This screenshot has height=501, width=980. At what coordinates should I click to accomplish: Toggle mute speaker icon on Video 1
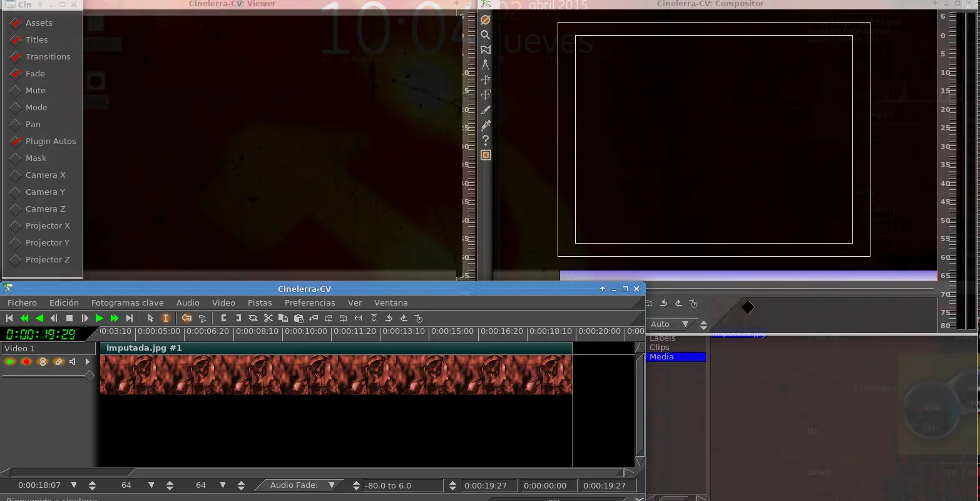tap(73, 361)
